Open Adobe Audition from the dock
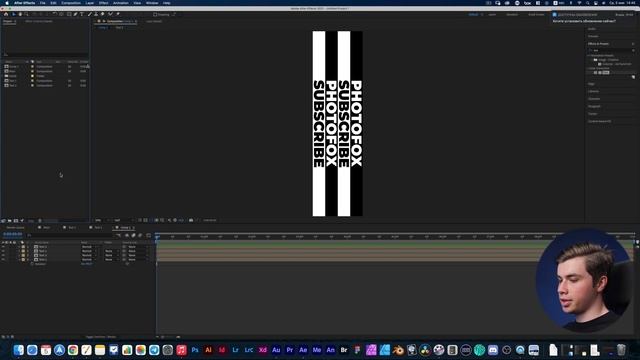 point(276,350)
